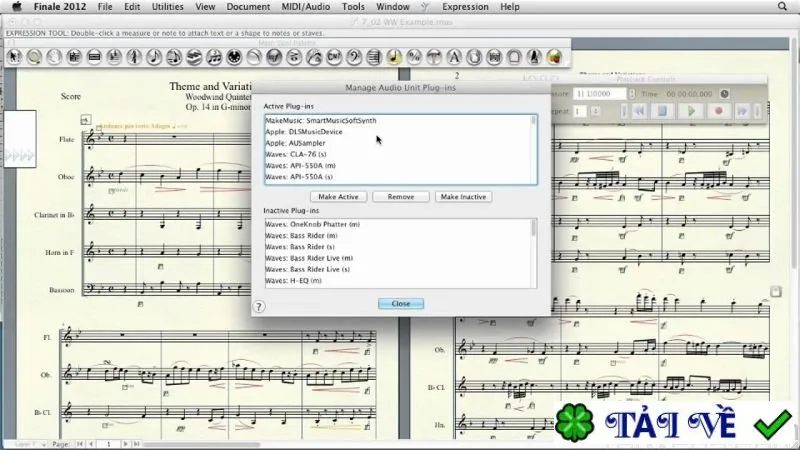The width and height of the screenshot is (800, 450).
Task: Click the Measure field in Playback Controls
Action: coord(599,94)
